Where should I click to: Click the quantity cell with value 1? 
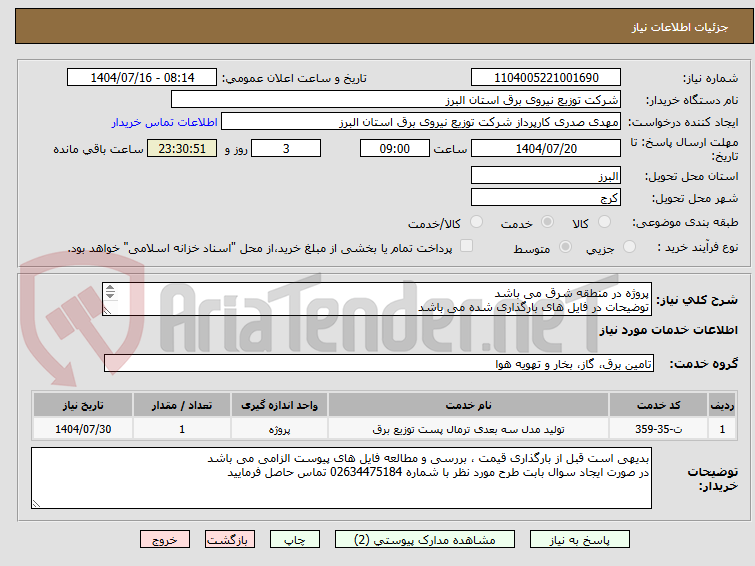(182, 429)
